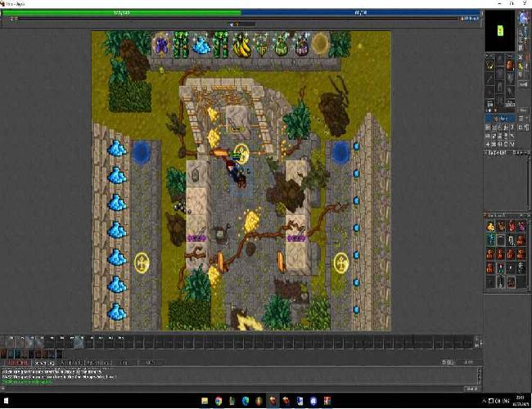Click the left yellow ankh teleporter
The height and width of the screenshot is (409, 532).
(x=142, y=263)
